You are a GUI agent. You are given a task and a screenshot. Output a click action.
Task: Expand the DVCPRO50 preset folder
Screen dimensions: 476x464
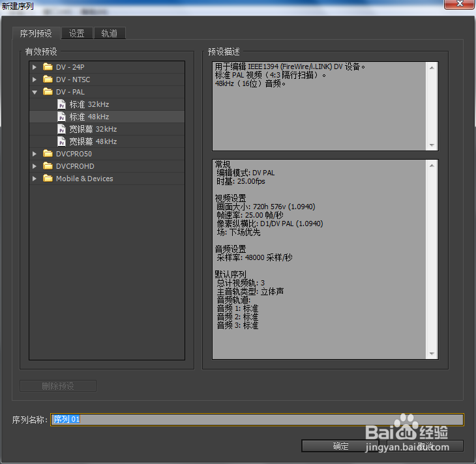coord(35,154)
